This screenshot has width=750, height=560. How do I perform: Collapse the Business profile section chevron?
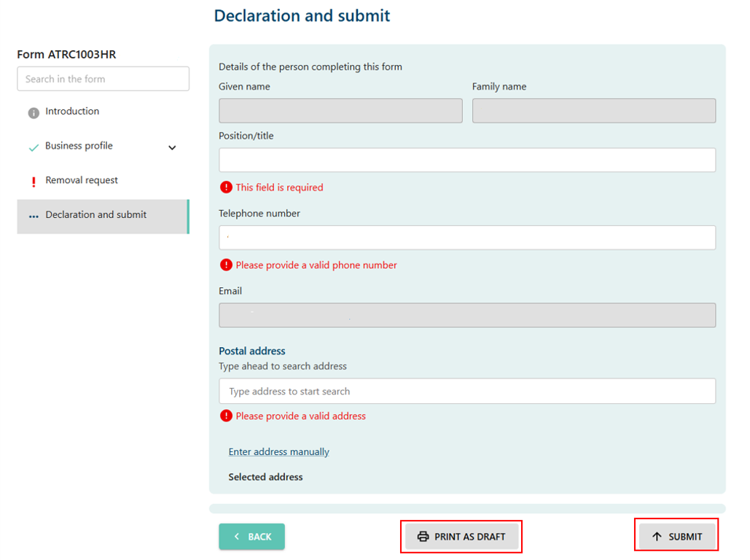[x=172, y=147]
